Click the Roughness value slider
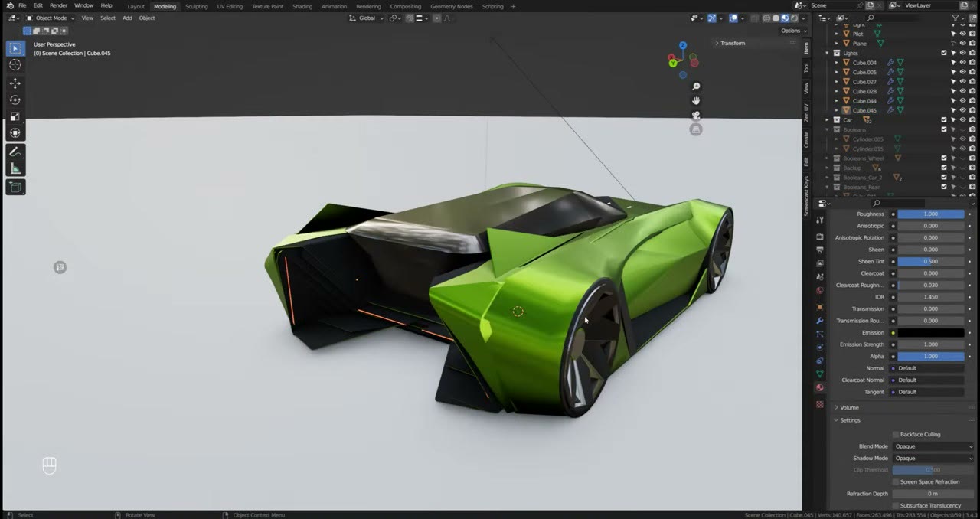Viewport: 980px width, 519px height. coord(931,214)
